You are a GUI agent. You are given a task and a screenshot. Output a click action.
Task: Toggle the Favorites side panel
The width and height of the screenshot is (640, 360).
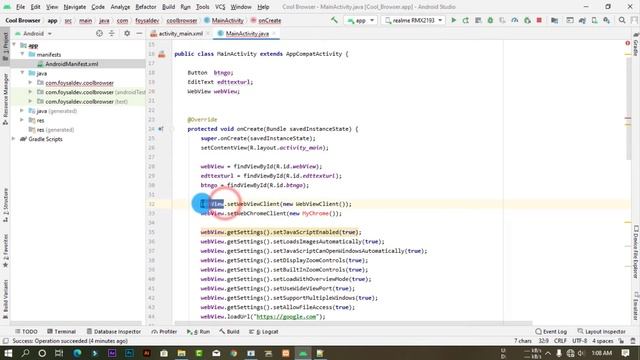pos(5,251)
